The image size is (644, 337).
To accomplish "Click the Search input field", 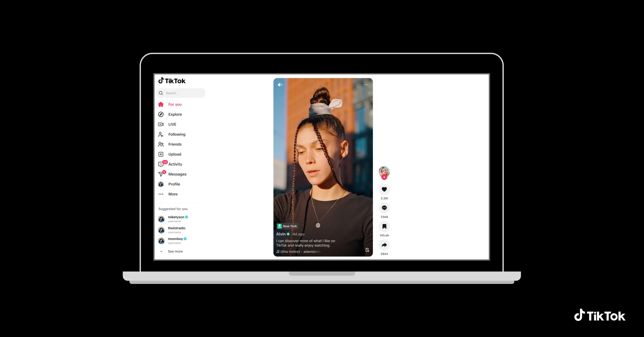I will [x=181, y=93].
